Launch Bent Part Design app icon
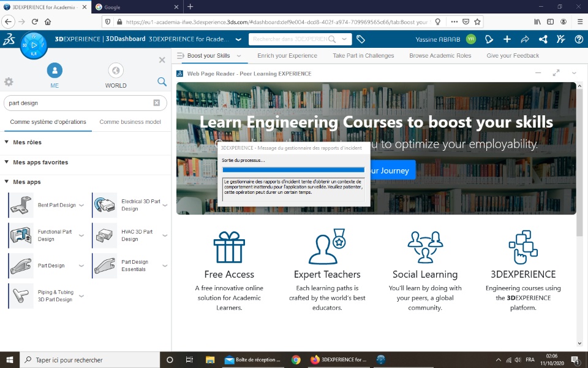This screenshot has height=368, width=588. pyautogui.click(x=21, y=205)
